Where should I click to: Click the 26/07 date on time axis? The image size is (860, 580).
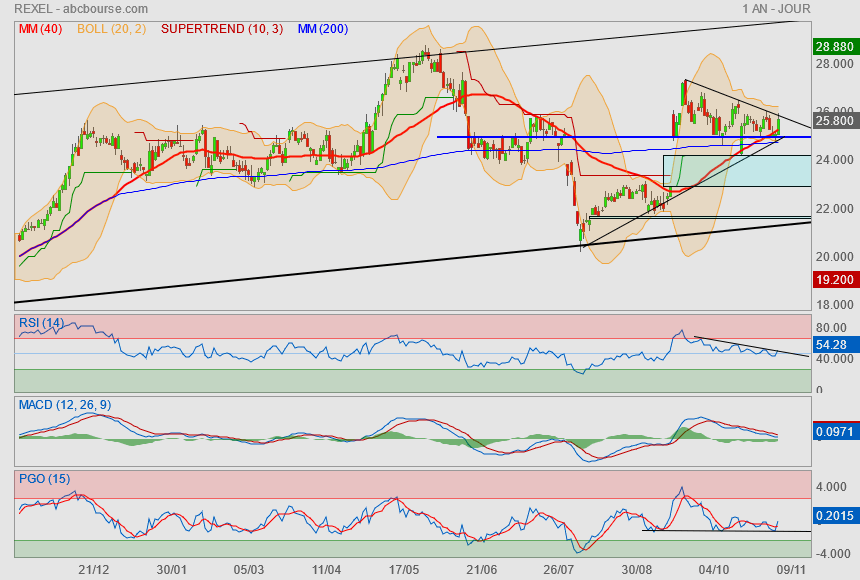coord(558,568)
